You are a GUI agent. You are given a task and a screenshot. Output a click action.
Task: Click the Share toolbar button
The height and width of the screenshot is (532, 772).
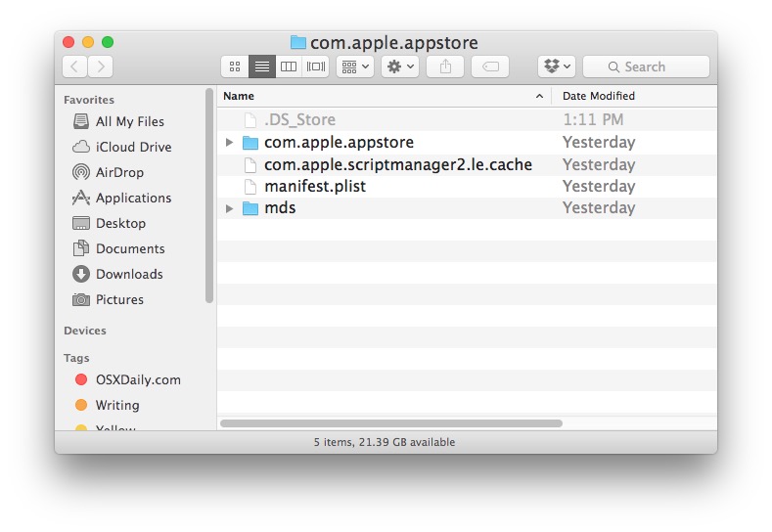(x=445, y=66)
